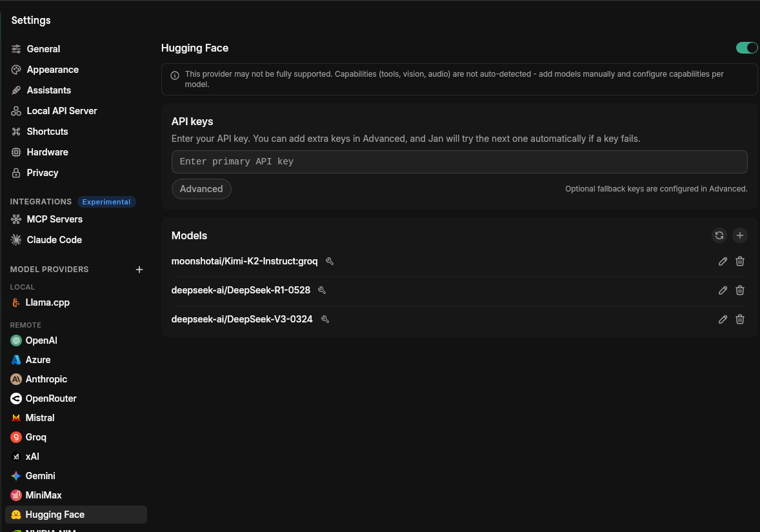The width and height of the screenshot is (760, 532).
Task: Delete the moonshotai/Kimi-K2-Instruct:groq model
Action: (x=739, y=262)
